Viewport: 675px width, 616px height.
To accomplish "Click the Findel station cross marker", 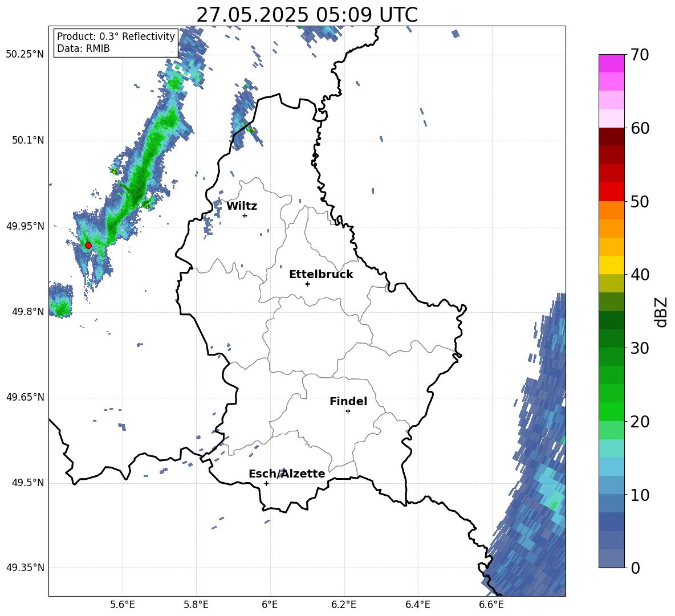I will point(348,411).
